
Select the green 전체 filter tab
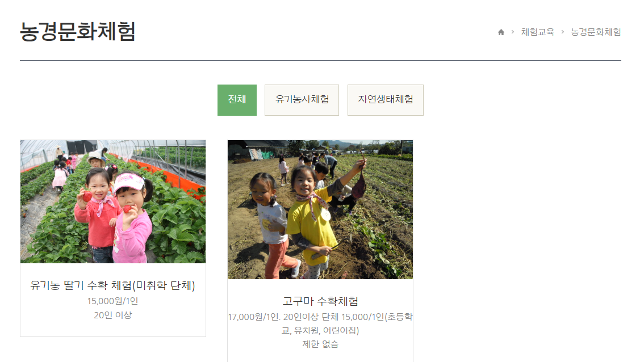pos(237,100)
